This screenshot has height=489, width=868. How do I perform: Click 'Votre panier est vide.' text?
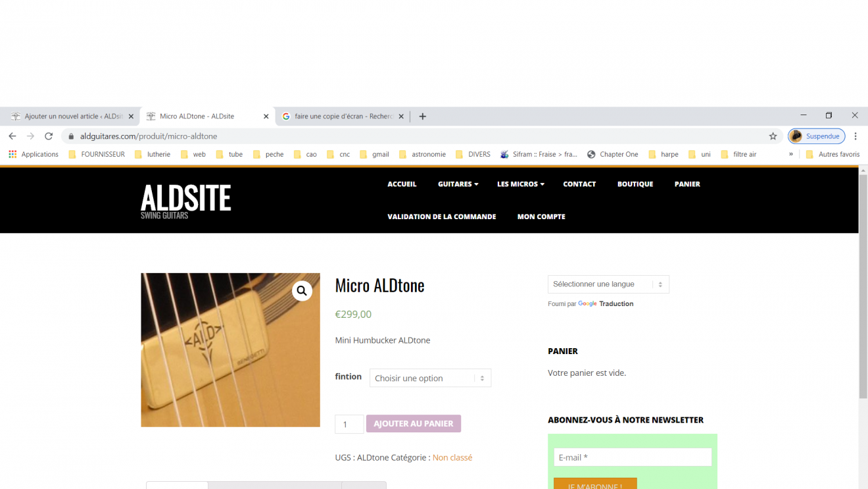coord(587,373)
